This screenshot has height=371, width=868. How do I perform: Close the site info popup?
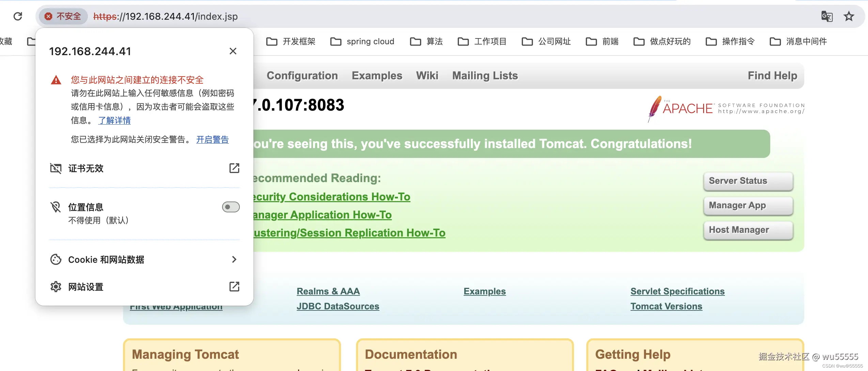pos(233,51)
